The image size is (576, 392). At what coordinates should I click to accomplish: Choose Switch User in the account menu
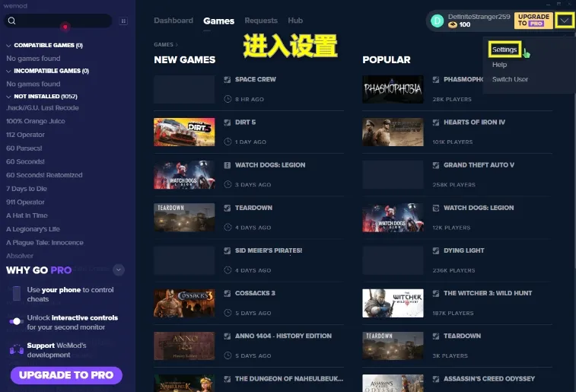(x=510, y=79)
